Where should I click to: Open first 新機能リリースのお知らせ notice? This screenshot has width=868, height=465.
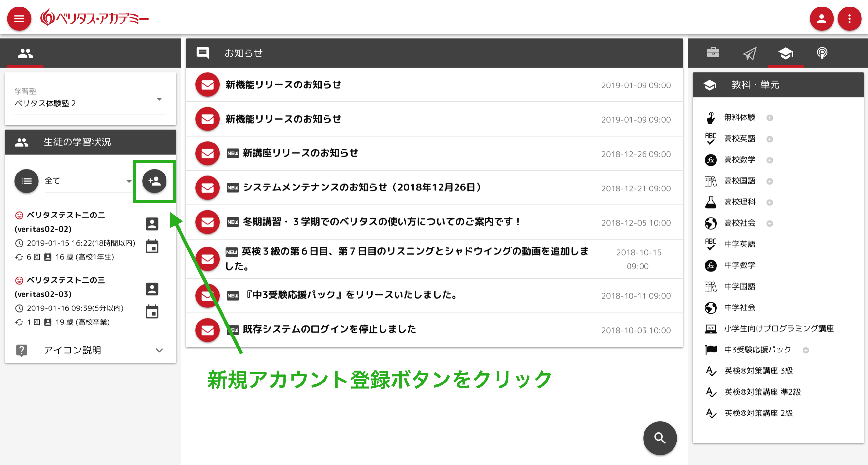[434, 85]
